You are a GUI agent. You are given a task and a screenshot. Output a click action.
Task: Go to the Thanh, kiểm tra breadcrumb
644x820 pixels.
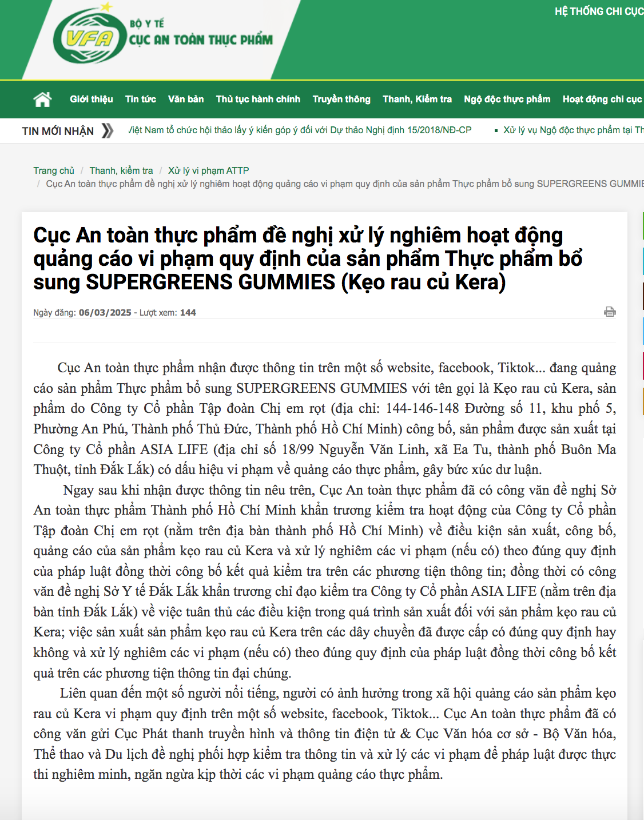(x=121, y=170)
